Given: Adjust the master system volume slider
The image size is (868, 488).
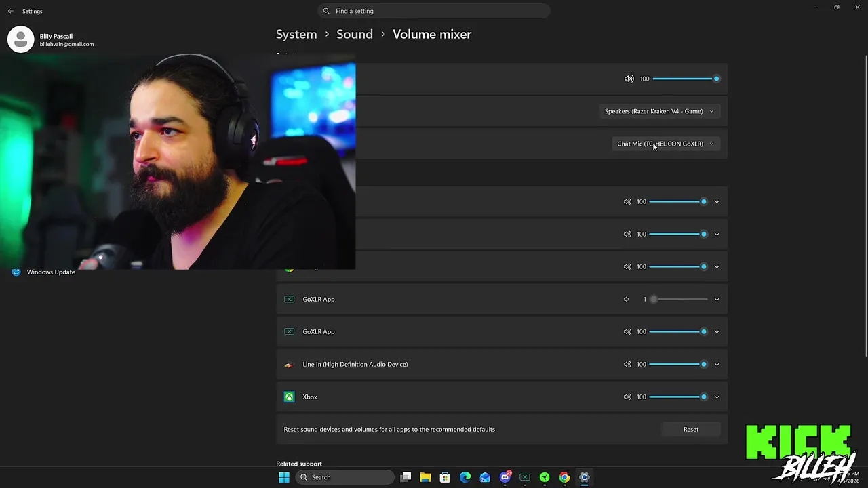Looking at the screenshot, I should [686, 79].
